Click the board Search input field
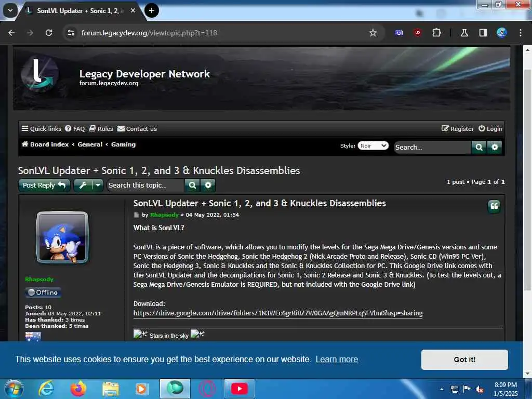532x399 pixels. [433, 147]
